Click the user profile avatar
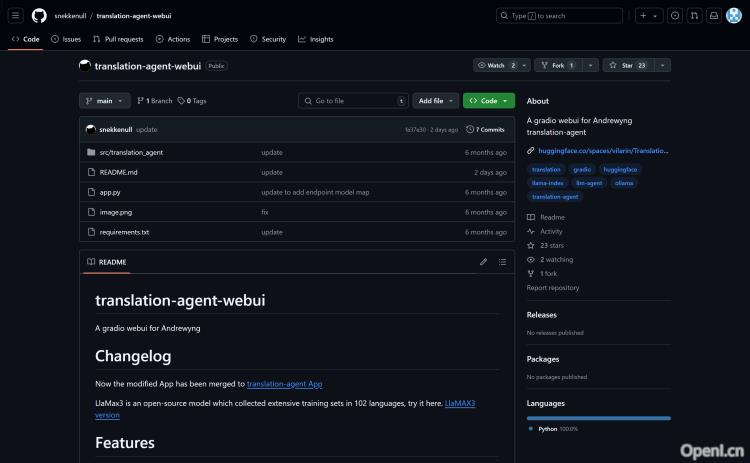The image size is (750, 463). coord(734,16)
